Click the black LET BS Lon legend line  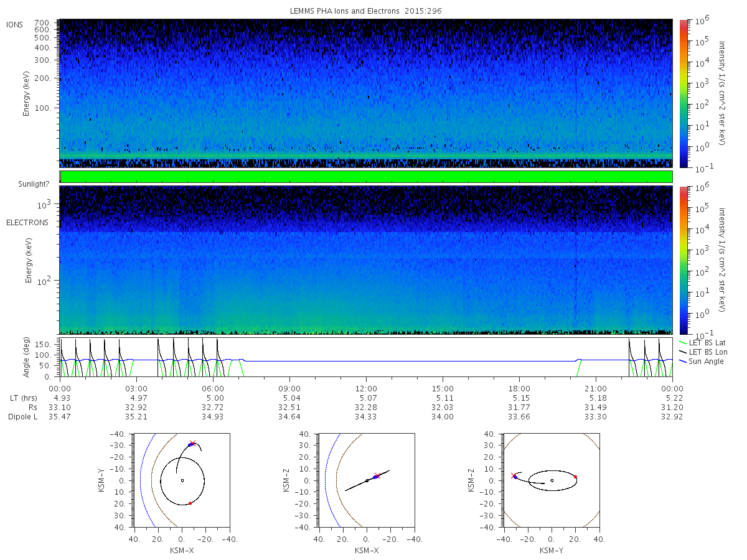coord(682,352)
